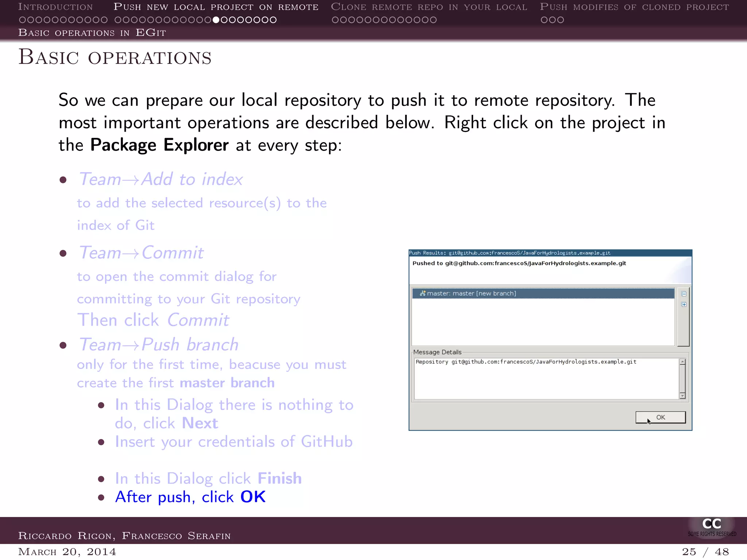Image resolution: width=747 pixels, height=560 pixels.
Task: Click the first progress dot under Introduction
Action: (x=22, y=20)
